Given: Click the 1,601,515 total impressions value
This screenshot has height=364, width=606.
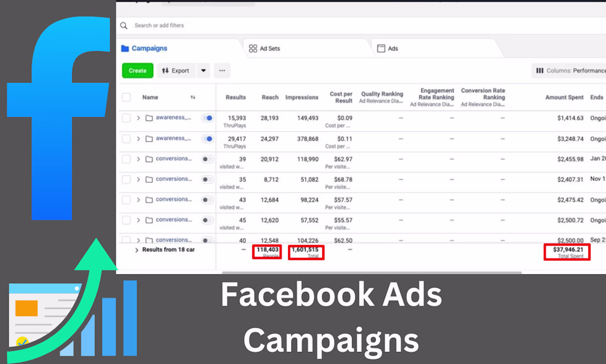Looking at the screenshot, I should coord(305,249).
